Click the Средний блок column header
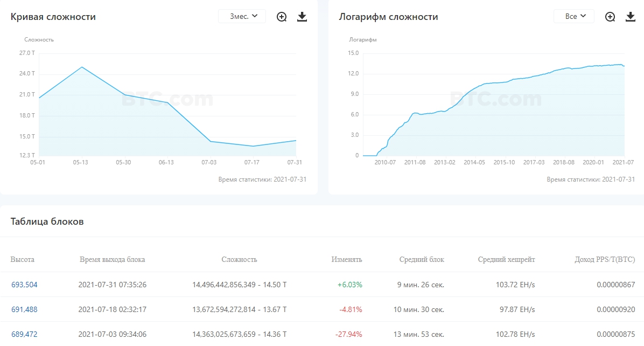Screen dimensions: 644x346 tap(422, 259)
